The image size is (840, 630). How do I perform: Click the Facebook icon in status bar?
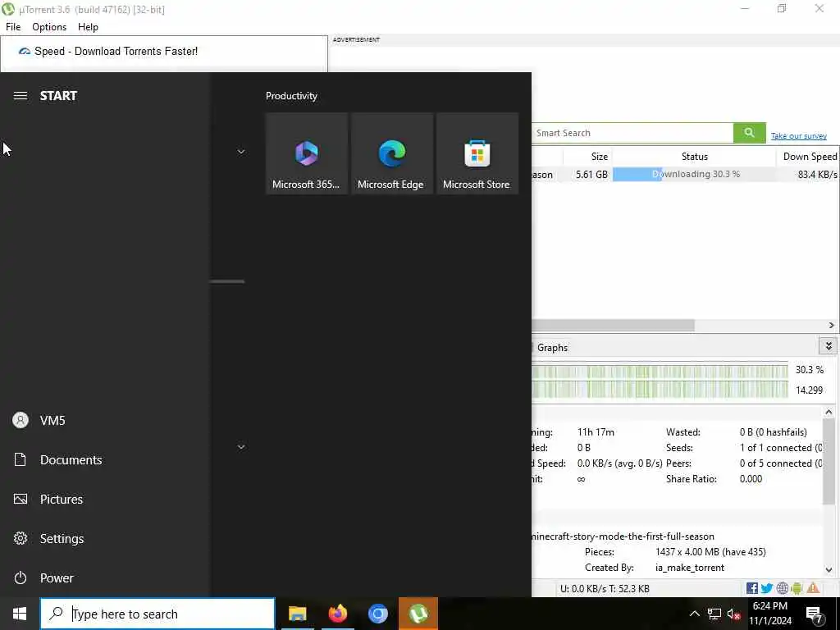752,588
